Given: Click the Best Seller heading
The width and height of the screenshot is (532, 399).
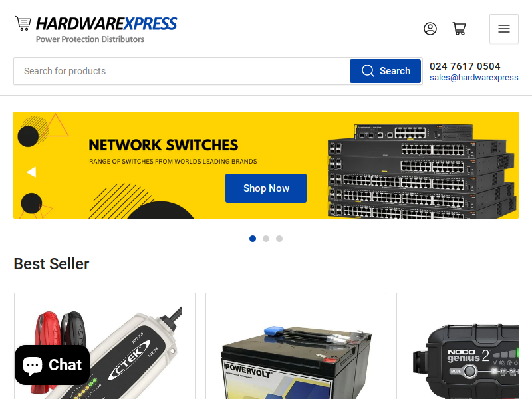Looking at the screenshot, I should (x=52, y=264).
